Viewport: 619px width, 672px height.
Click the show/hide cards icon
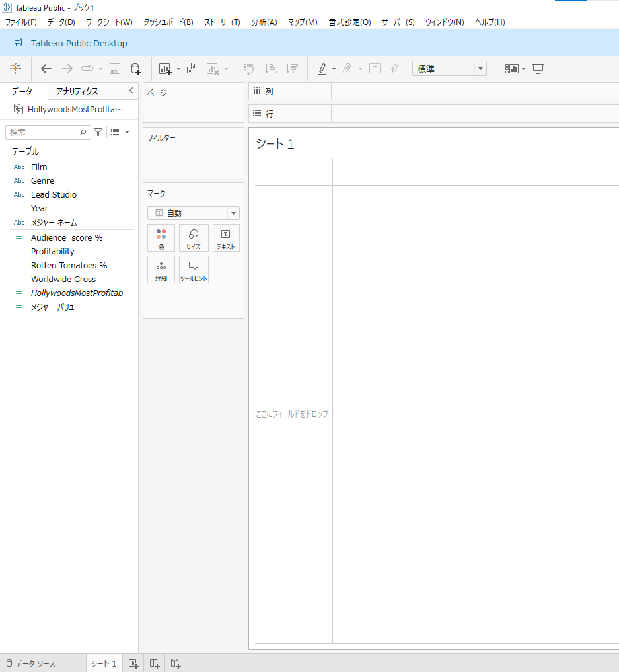[511, 69]
